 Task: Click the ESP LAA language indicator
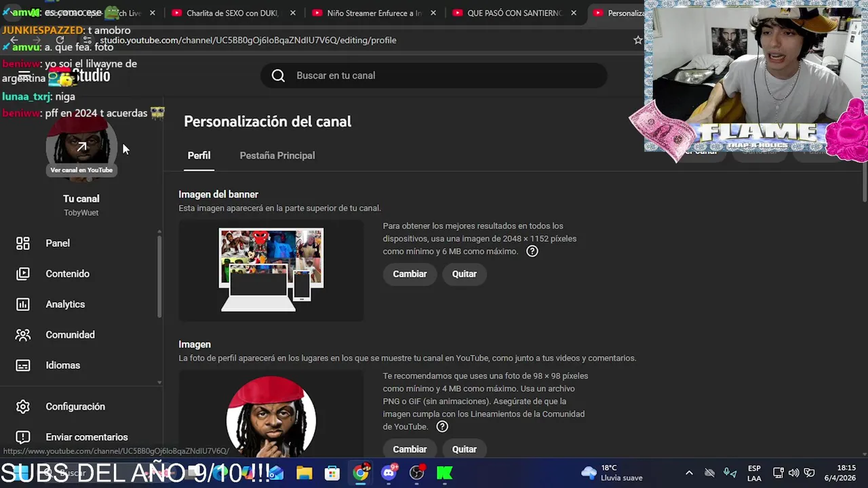[754, 472]
